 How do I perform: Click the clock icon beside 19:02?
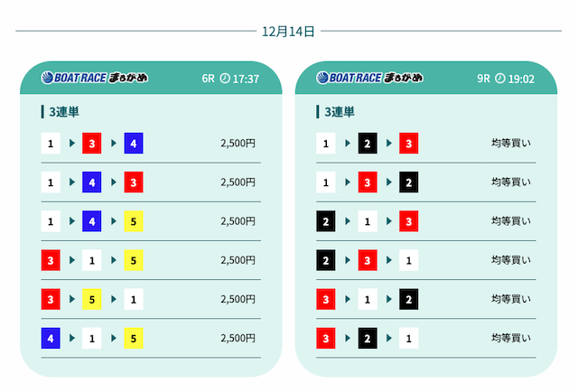499,79
